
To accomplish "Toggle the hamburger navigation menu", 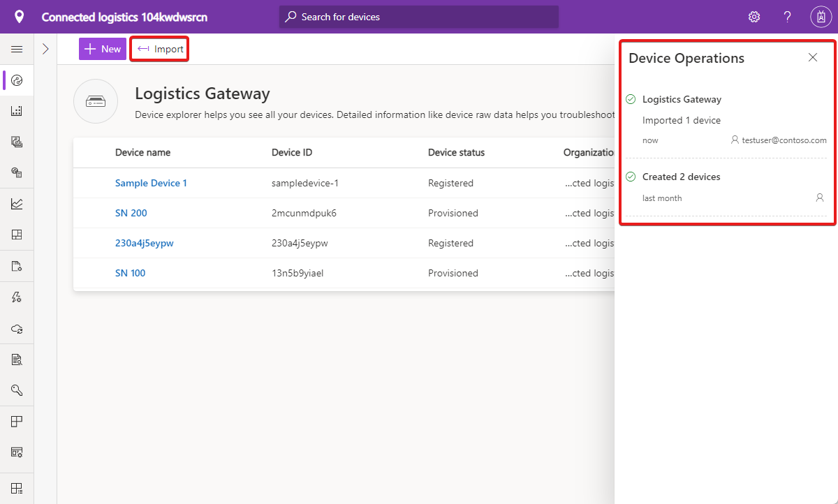I will point(17,49).
